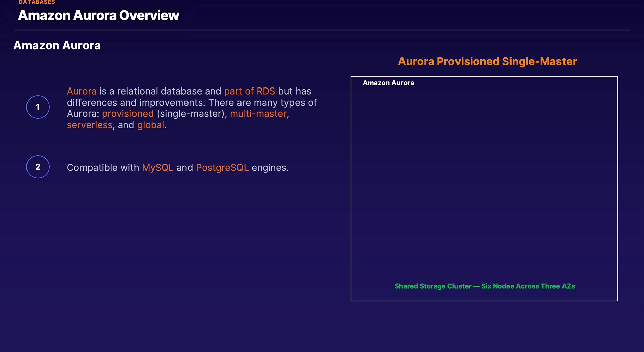Click the highlighted part of RDS phrase
The width and height of the screenshot is (644, 352).
coord(250,91)
